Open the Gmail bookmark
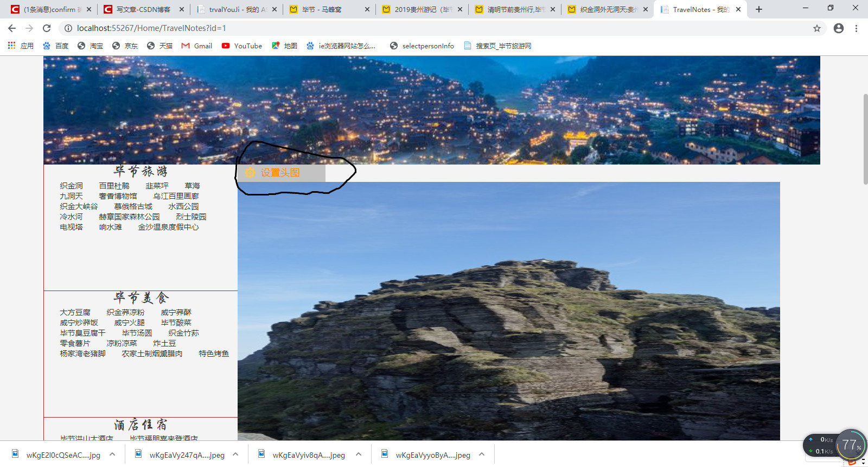The width and height of the screenshot is (868, 467). (x=196, y=46)
